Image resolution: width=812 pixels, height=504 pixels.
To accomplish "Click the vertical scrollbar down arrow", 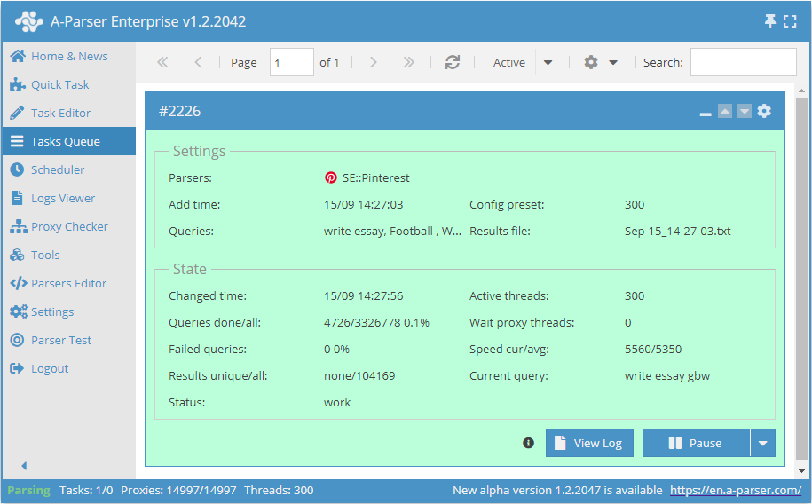I will click(802, 471).
